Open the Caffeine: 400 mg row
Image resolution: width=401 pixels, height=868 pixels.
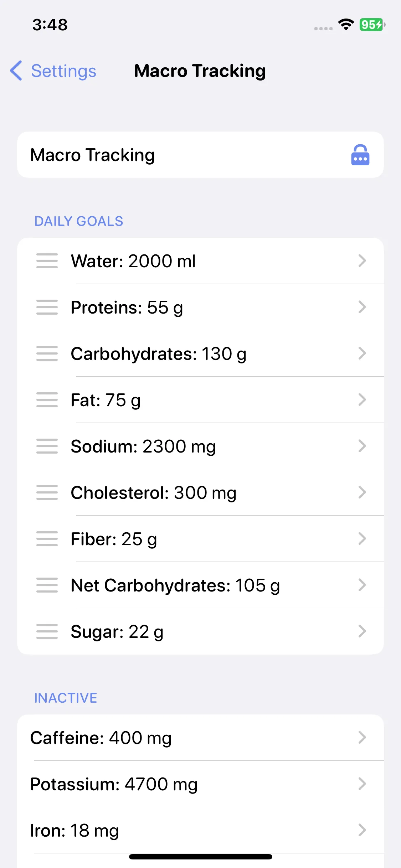(x=200, y=738)
